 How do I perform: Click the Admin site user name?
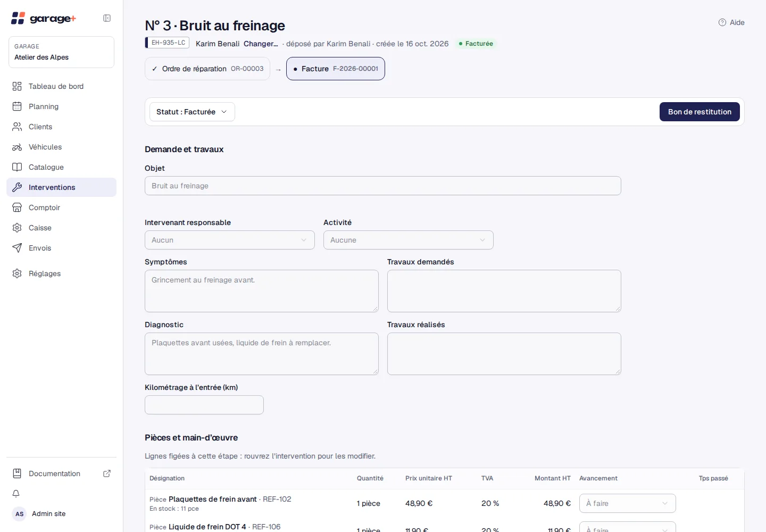(49, 514)
